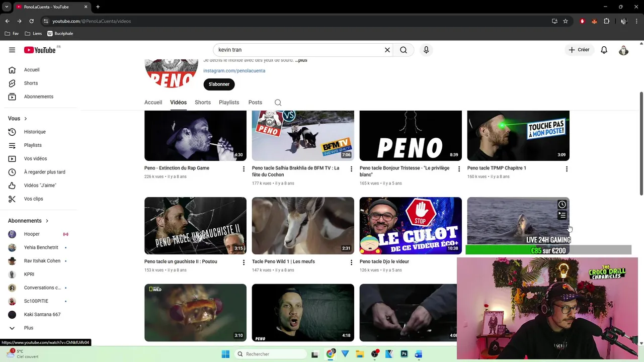Switch to the Shorts channel tab
Viewport: 644px width, 362px height.
tap(203, 103)
